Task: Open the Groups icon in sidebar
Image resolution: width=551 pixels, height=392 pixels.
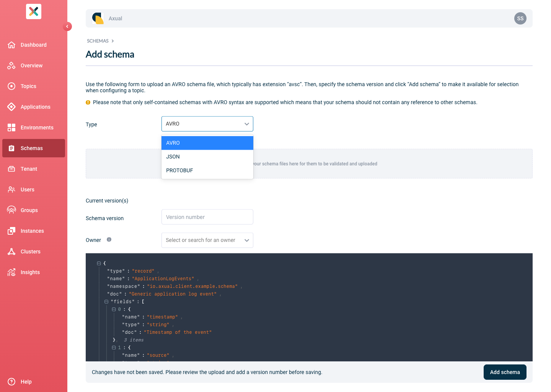Action: (11, 210)
